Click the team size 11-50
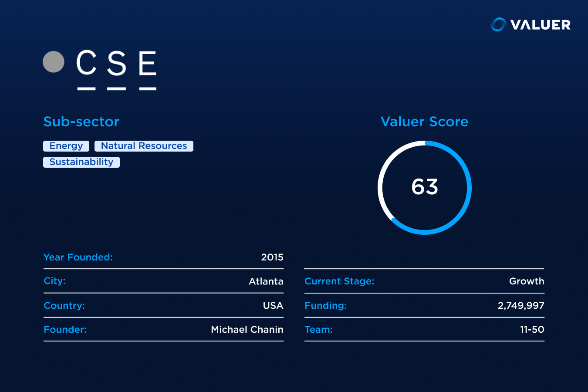The image size is (588, 392). pyautogui.click(x=532, y=330)
